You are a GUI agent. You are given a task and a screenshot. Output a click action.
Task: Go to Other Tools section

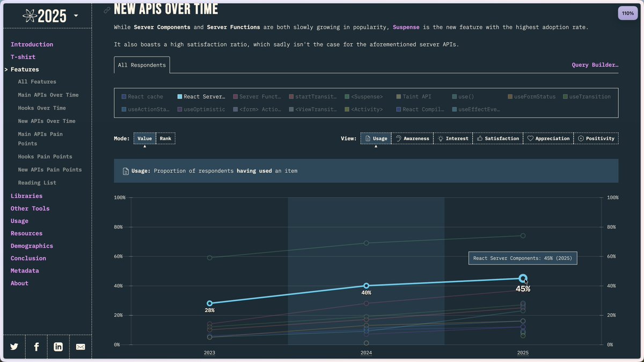[30, 209]
